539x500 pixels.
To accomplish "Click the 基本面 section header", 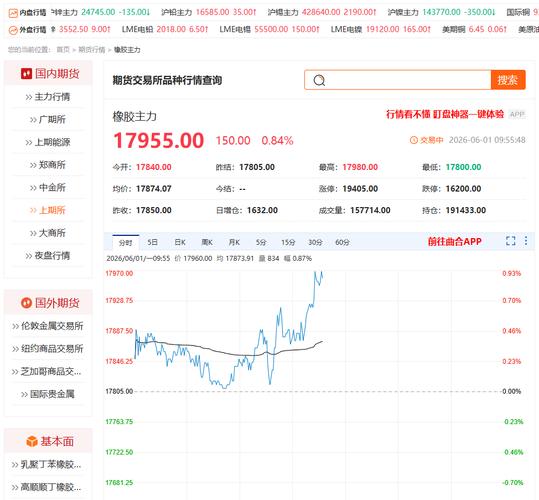I will (x=48, y=441).
